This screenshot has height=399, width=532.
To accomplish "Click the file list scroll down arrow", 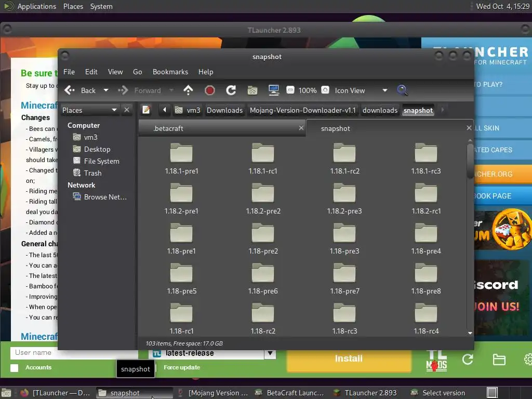I will 470,333.
